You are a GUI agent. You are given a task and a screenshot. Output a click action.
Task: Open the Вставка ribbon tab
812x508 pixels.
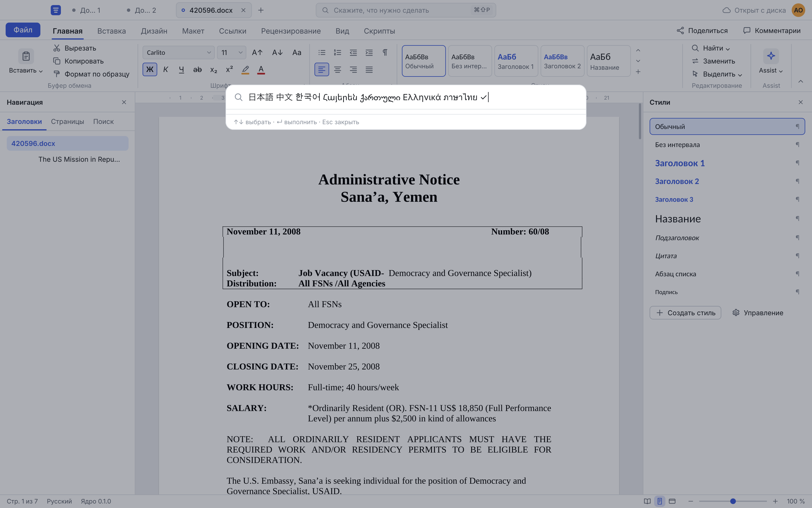pos(111,31)
